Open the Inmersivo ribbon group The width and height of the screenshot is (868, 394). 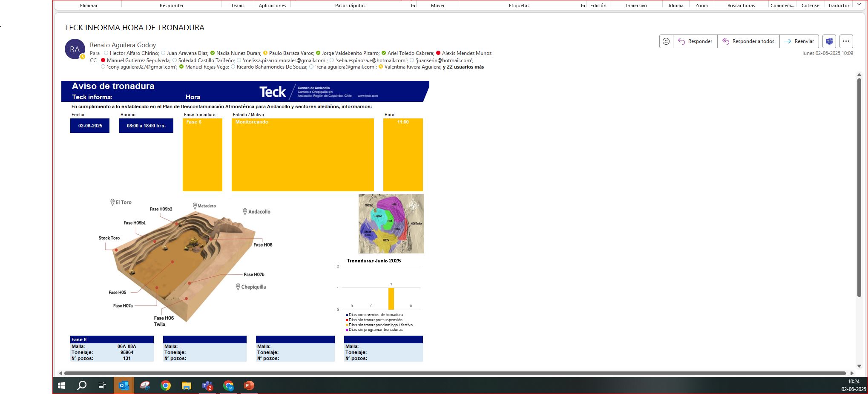pos(636,6)
